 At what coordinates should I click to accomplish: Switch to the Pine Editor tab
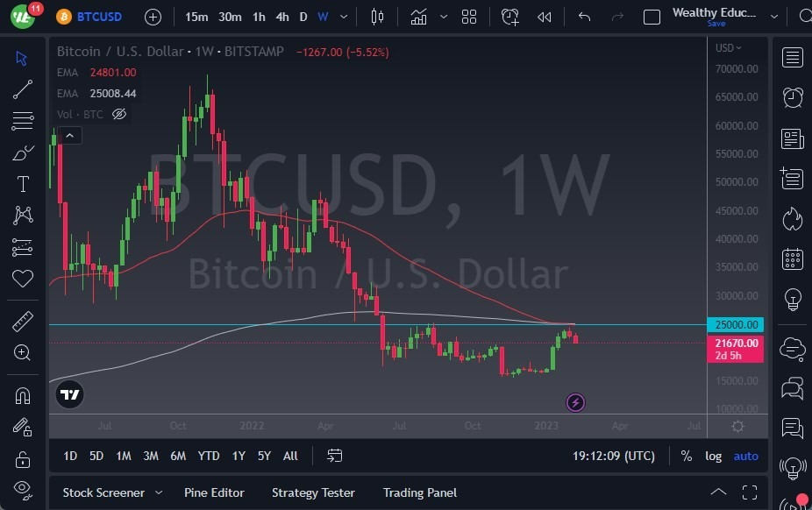(214, 492)
